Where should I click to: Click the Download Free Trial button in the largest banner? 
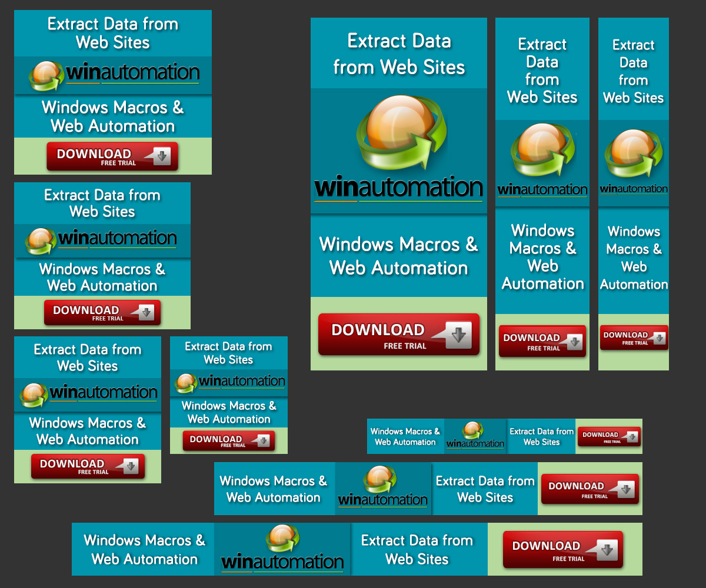(399, 335)
